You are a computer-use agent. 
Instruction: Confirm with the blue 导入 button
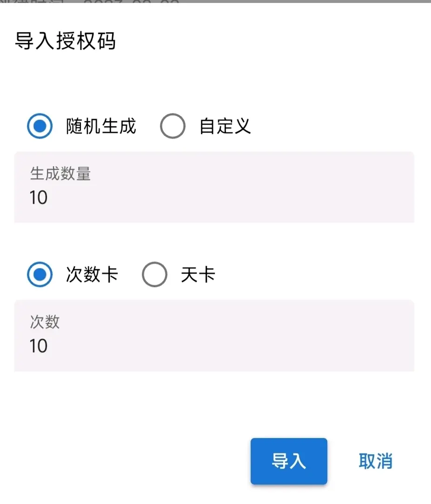[289, 461]
